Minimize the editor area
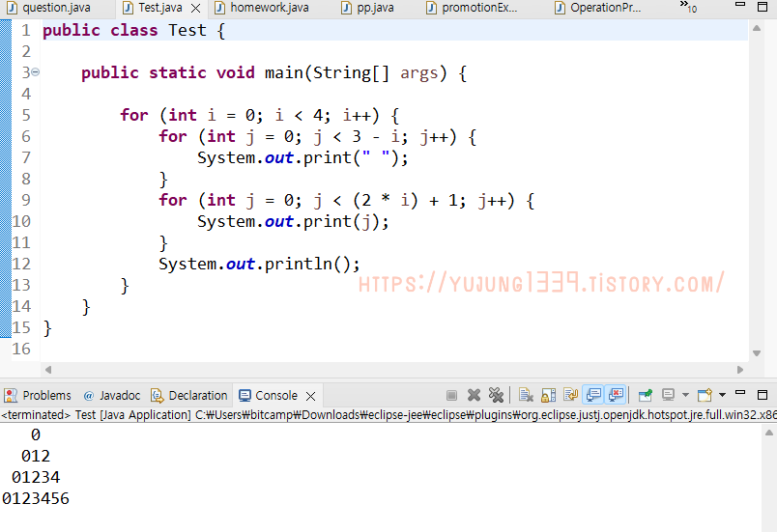Viewport: 777px width, 532px height. (740, 5)
